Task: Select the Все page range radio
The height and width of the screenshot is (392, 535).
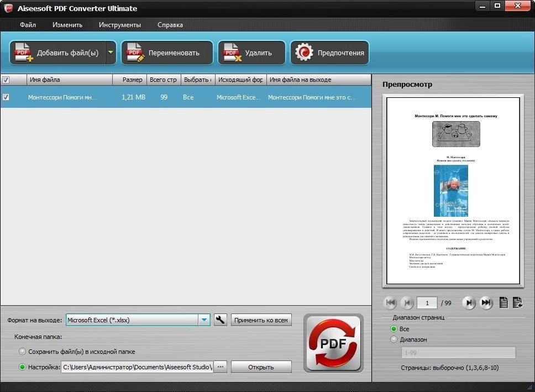Action: coord(394,329)
